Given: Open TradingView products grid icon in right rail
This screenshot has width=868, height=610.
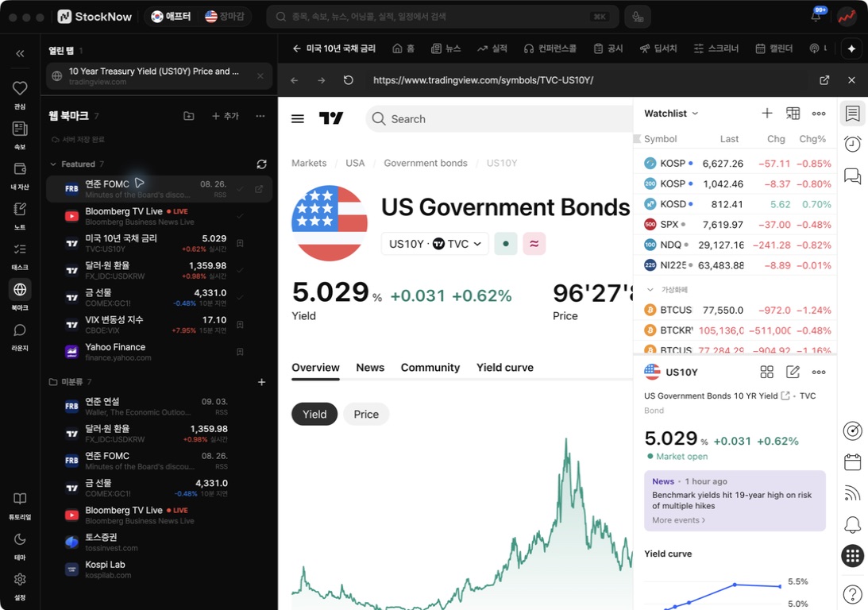Looking at the screenshot, I should tap(852, 556).
